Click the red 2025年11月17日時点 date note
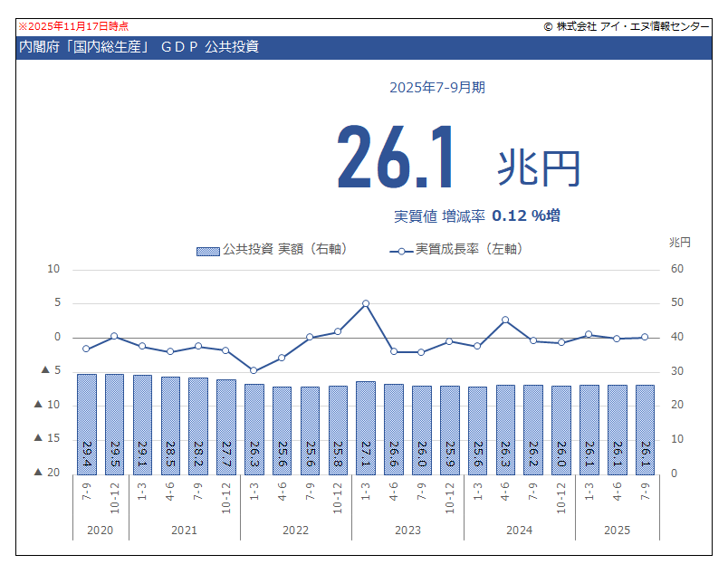 click(72, 26)
